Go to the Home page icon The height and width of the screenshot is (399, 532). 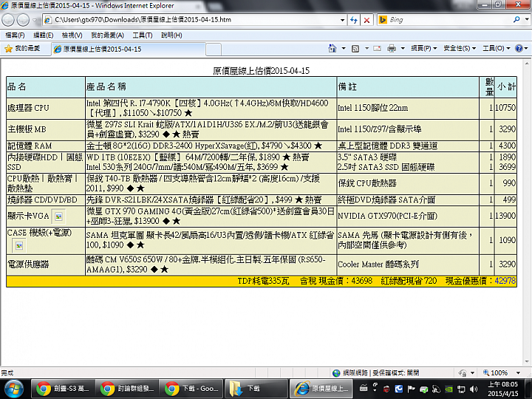(x=332, y=49)
